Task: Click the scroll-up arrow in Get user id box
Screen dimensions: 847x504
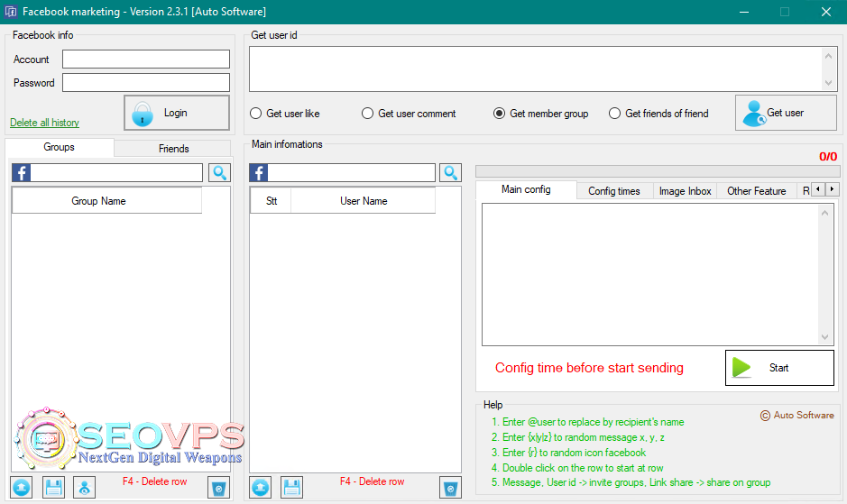Action: click(x=828, y=55)
